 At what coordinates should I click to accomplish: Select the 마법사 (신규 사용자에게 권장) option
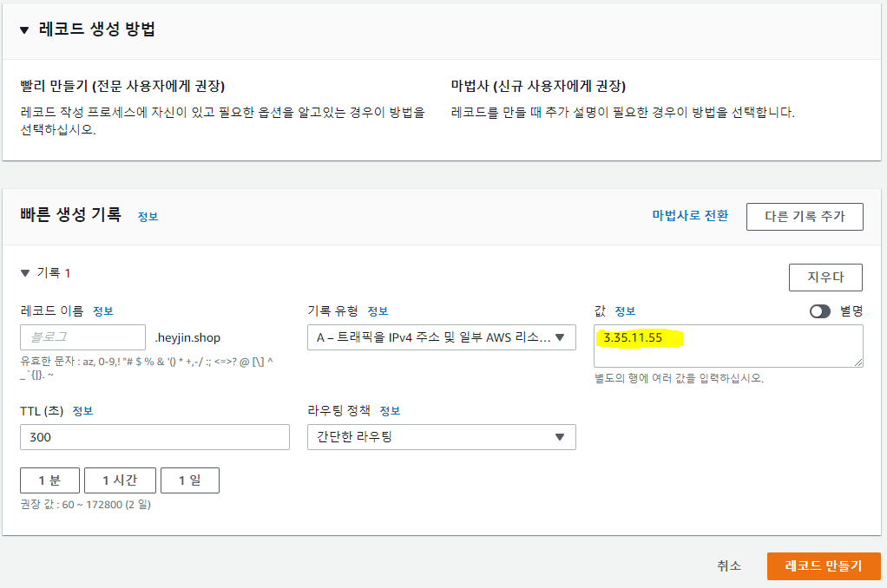coord(538,87)
